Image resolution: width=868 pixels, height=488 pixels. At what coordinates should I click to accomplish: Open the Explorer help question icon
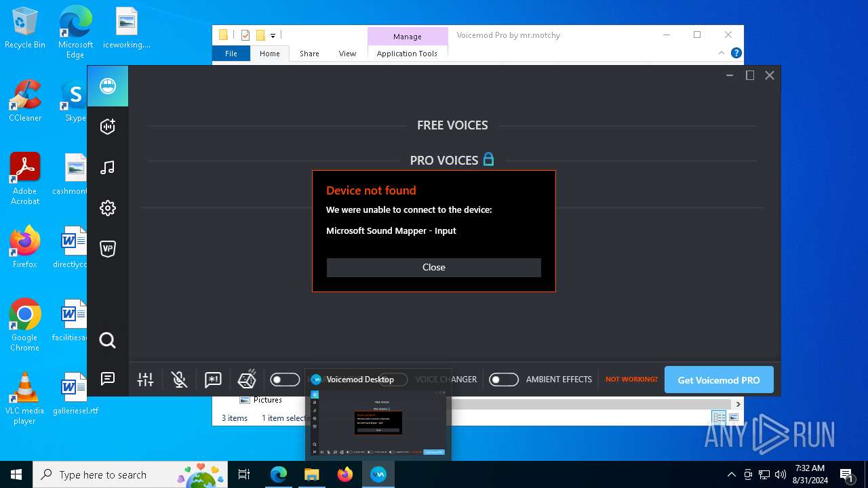[x=736, y=53]
